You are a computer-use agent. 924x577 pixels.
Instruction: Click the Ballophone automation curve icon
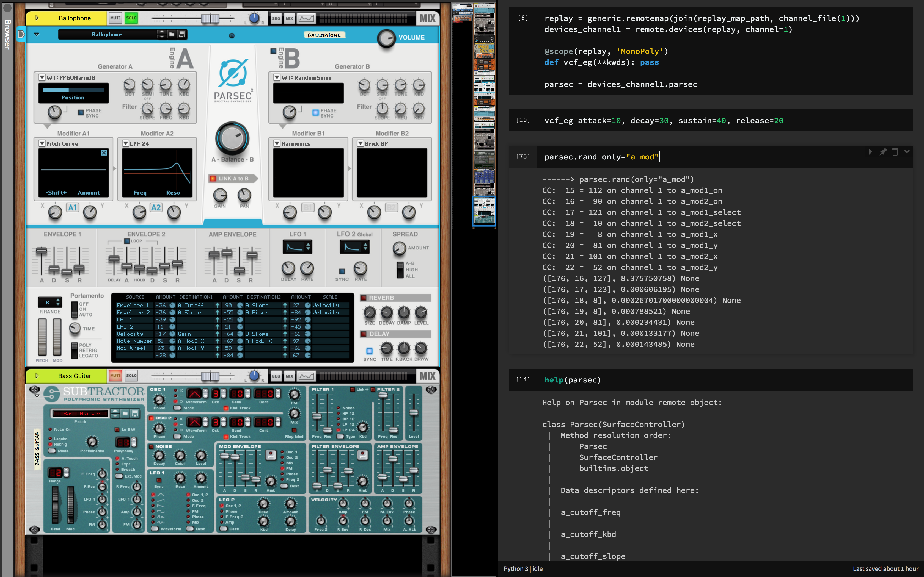[306, 18]
